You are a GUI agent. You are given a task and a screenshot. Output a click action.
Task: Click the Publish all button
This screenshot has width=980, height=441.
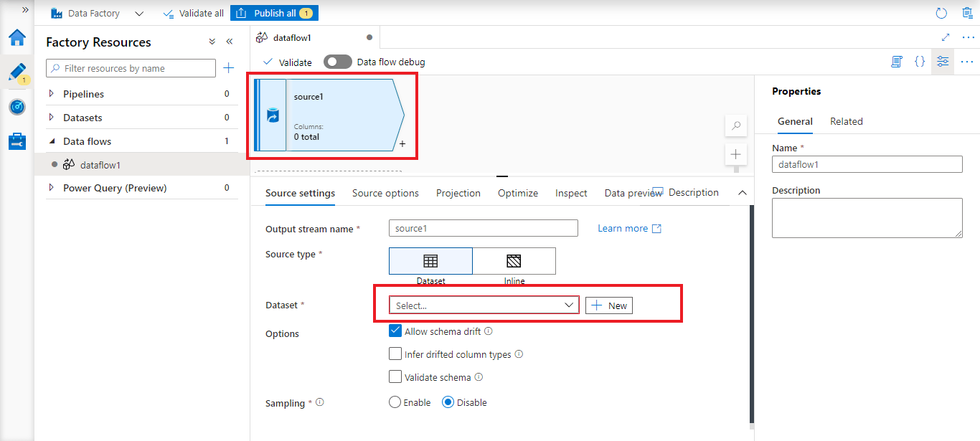[274, 13]
